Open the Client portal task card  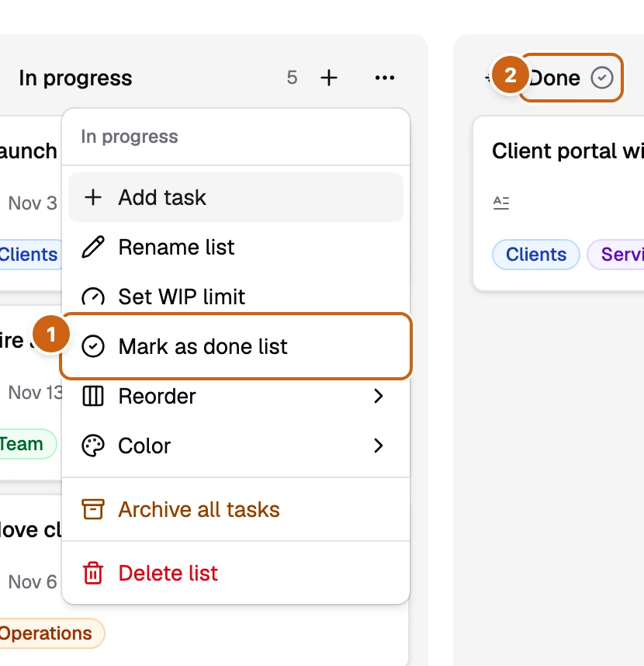point(559,203)
